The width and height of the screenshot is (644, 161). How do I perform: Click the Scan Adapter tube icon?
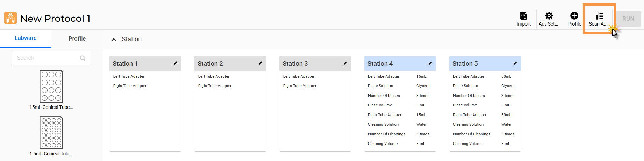point(599,16)
